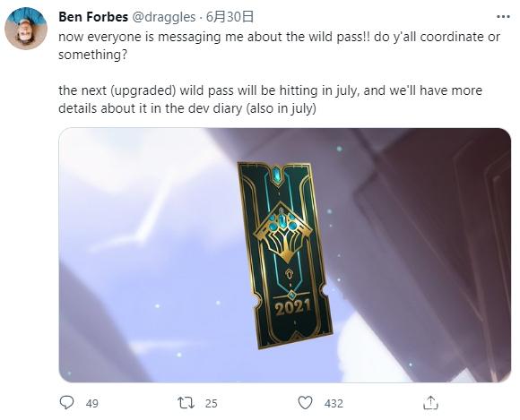Open the three-dot more options menu

click(503, 17)
